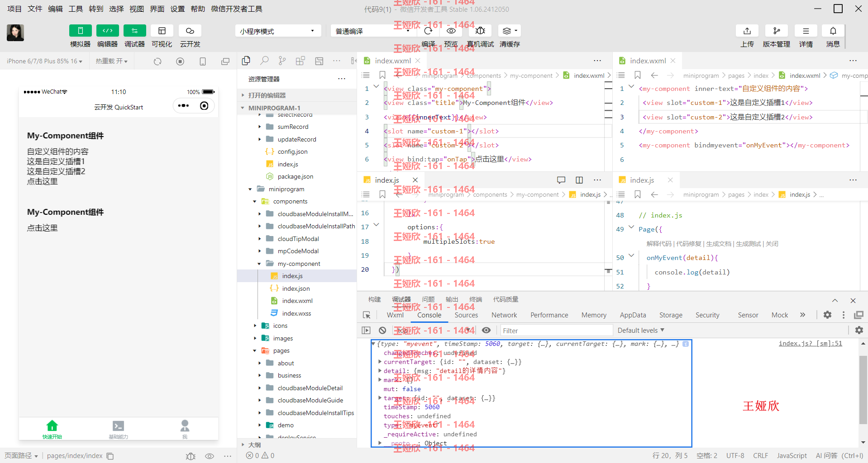Screen dimensions: 868x463
Task: Click the user avatar thumbnail
Action: [15, 33]
